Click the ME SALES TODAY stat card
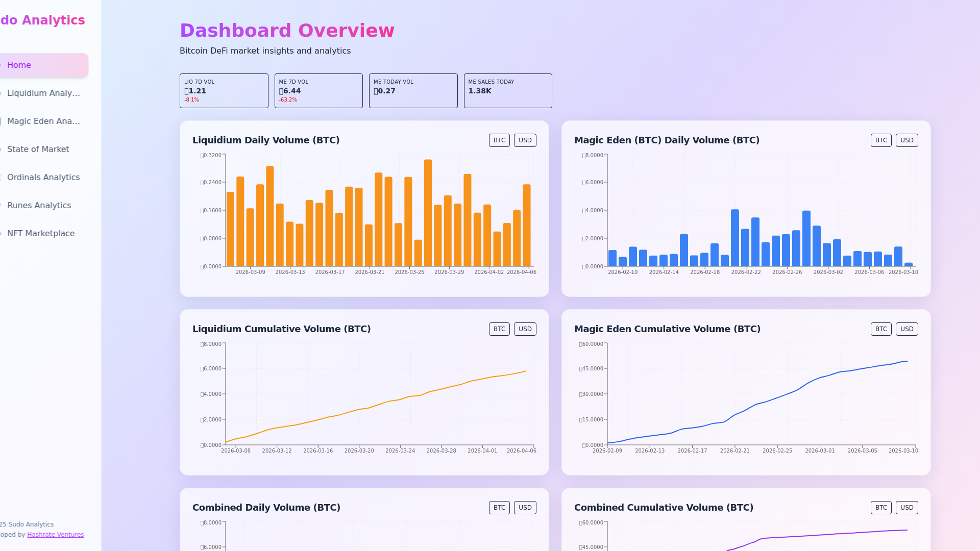The image size is (980, 551). click(508, 91)
